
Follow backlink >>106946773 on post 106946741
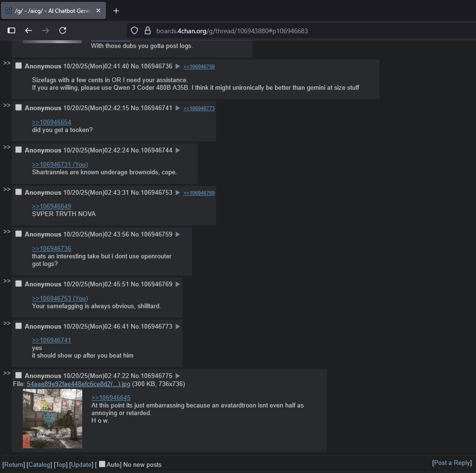(x=199, y=108)
